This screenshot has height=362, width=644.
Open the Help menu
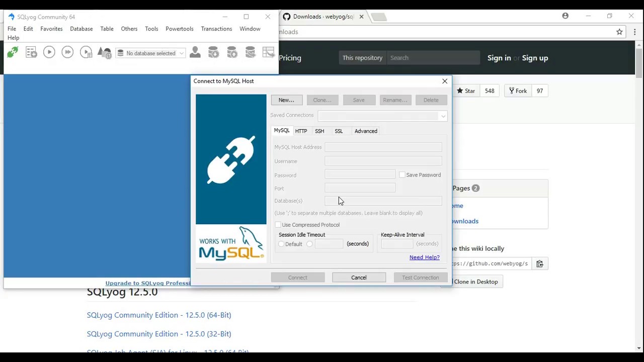[x=13, y=38]
